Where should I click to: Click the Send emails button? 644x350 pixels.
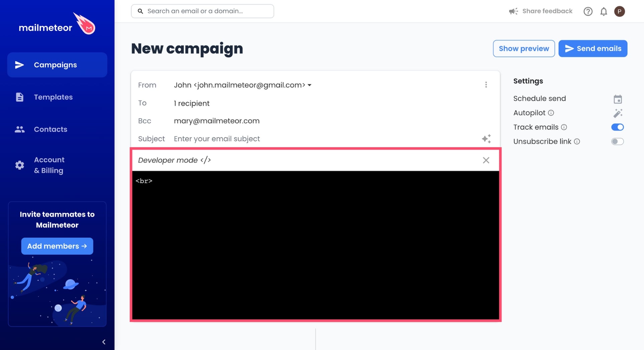click(593, 49)
